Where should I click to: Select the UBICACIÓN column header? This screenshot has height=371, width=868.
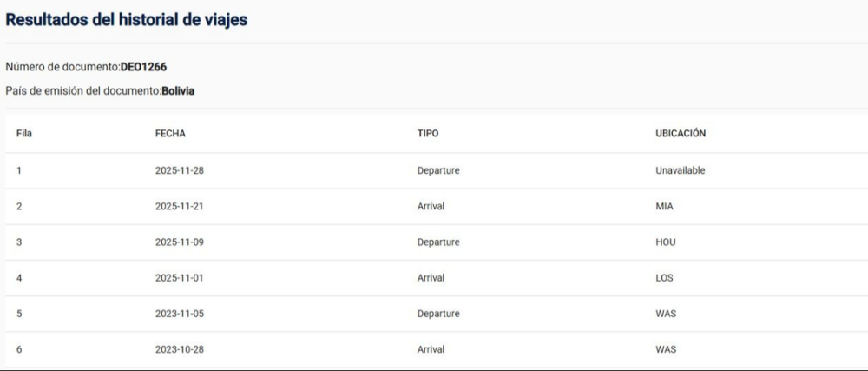point(681,134)
